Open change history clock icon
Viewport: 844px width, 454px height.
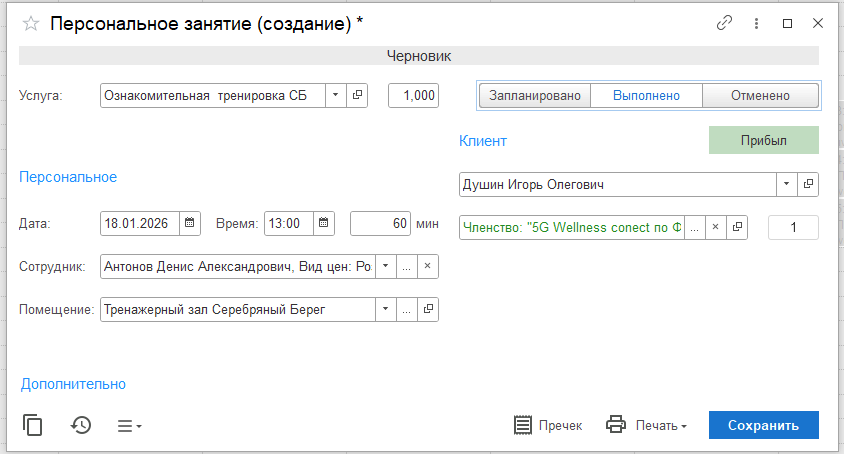(x=81, y=425)
